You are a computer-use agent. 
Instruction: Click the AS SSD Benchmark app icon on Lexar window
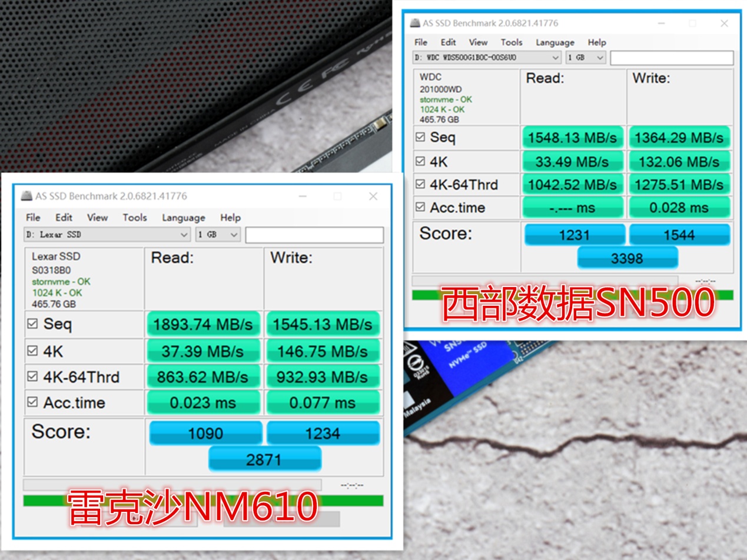pos(25,196)
